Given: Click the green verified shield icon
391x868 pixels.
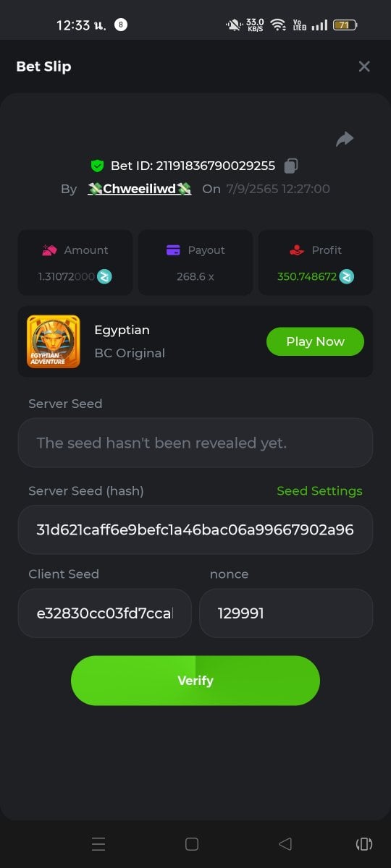Looking at the screenshot, I should click(x=97, y=166).
